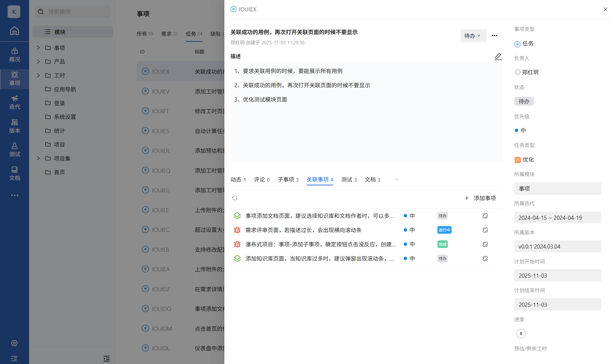Open the 文档 sidebar section
Screen dimensions: 613x364
click(15, 174)
